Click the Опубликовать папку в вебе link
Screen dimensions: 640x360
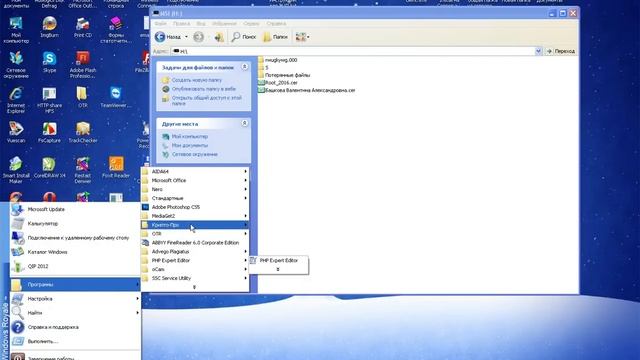point(204,89)
